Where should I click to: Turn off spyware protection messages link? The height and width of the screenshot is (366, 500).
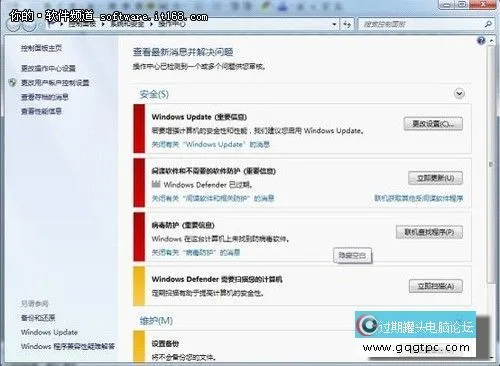[x=213, y=198]
